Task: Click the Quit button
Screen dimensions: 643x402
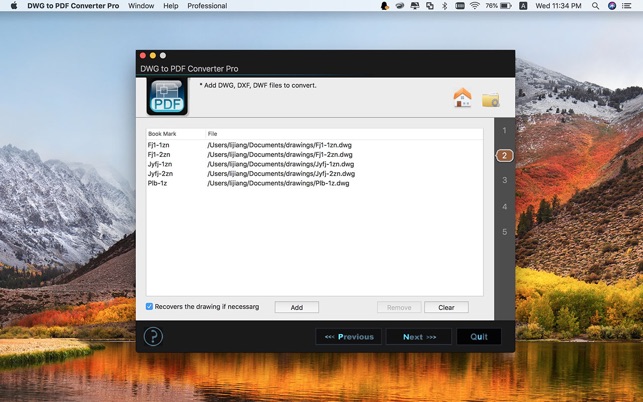Action: (479, 337)
